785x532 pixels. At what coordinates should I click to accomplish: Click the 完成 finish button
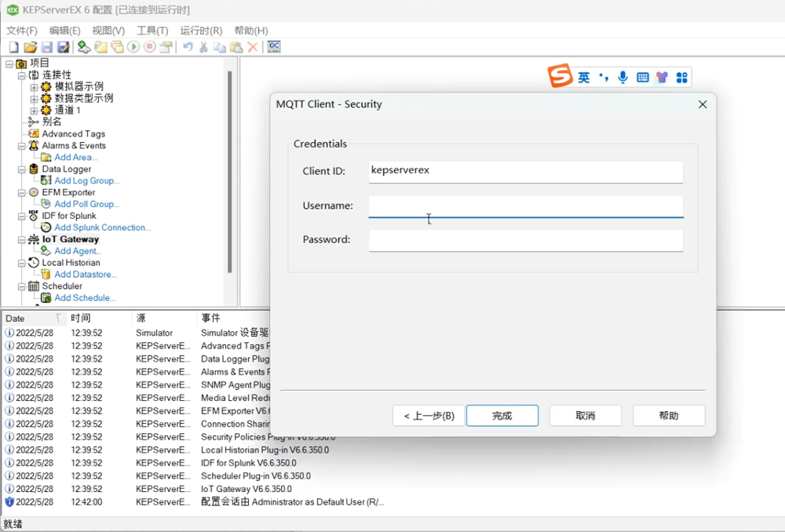click(502, 416)
